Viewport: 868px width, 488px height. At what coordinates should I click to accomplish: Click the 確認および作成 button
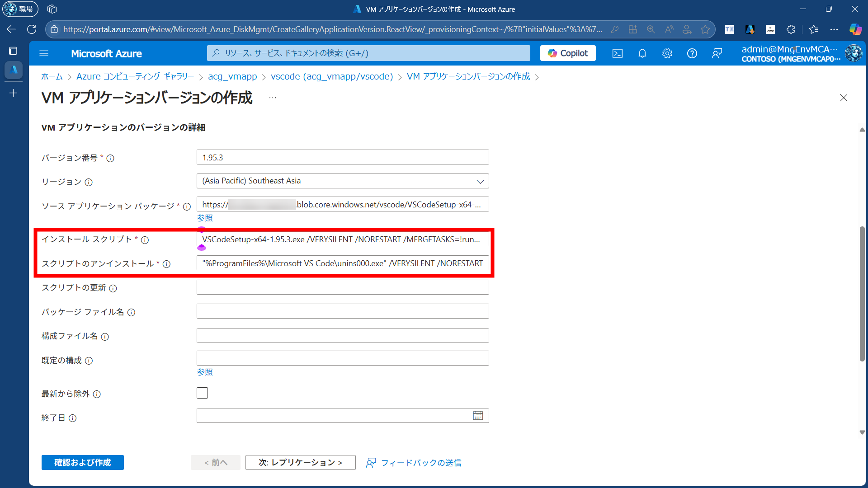83,462
